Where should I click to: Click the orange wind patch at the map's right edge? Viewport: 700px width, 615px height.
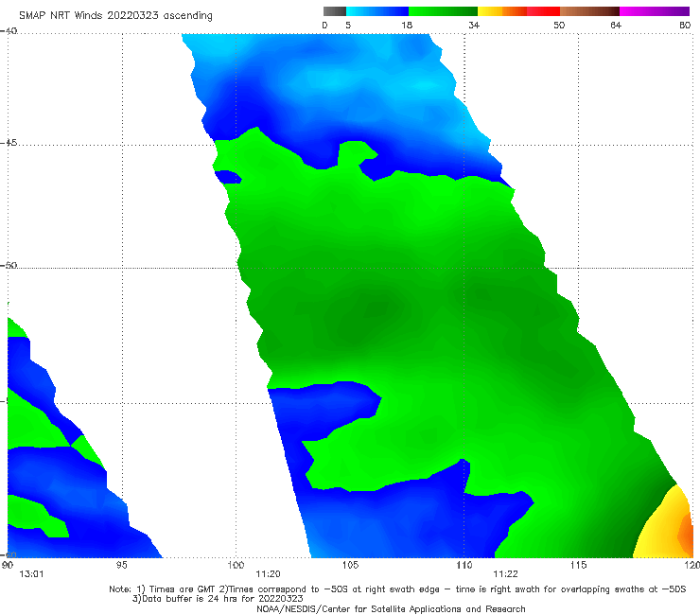[x=687, y=534]
